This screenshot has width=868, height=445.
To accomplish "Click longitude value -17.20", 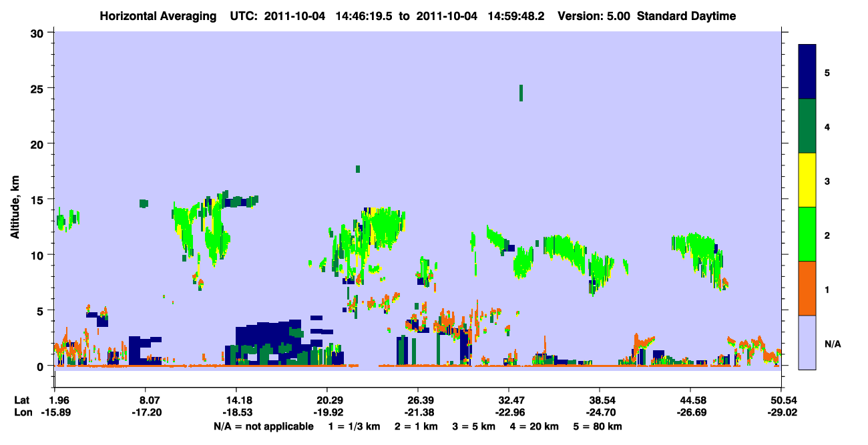I will (x=148, y=413).
